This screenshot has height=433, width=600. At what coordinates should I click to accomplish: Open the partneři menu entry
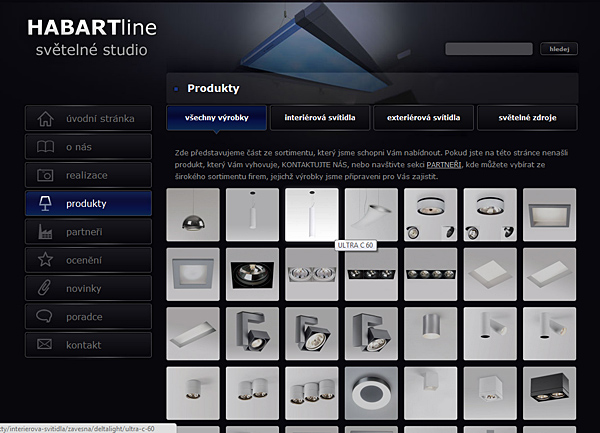(x=88, y=232)
